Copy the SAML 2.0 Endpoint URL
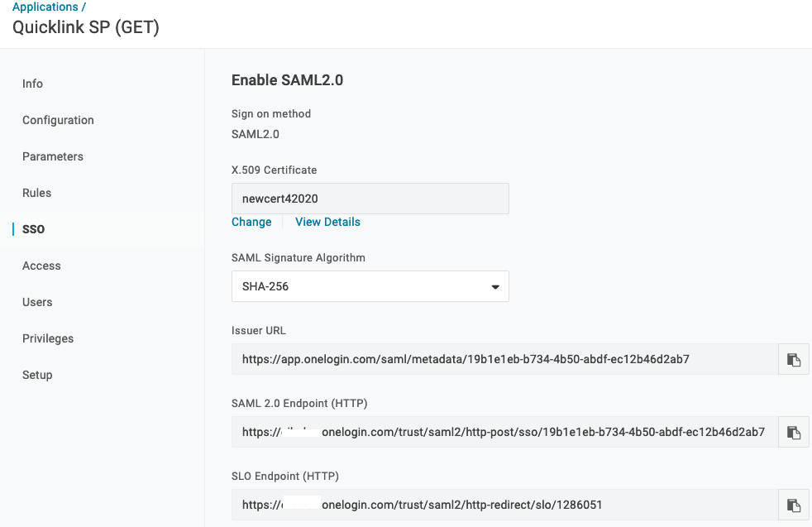This screenshot has height=527, width=812. pos(794,433)
